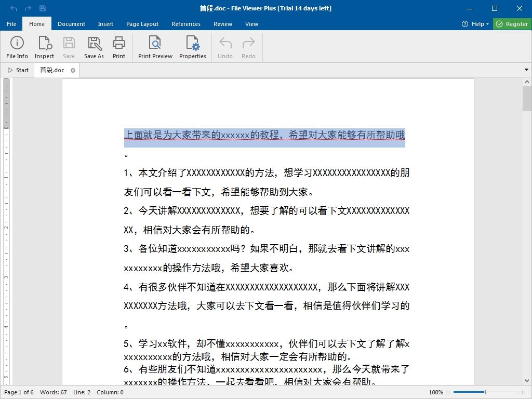This screenshot has height=399, width=532.
Task: Click the title bar save icon
Action: point(43,8)
